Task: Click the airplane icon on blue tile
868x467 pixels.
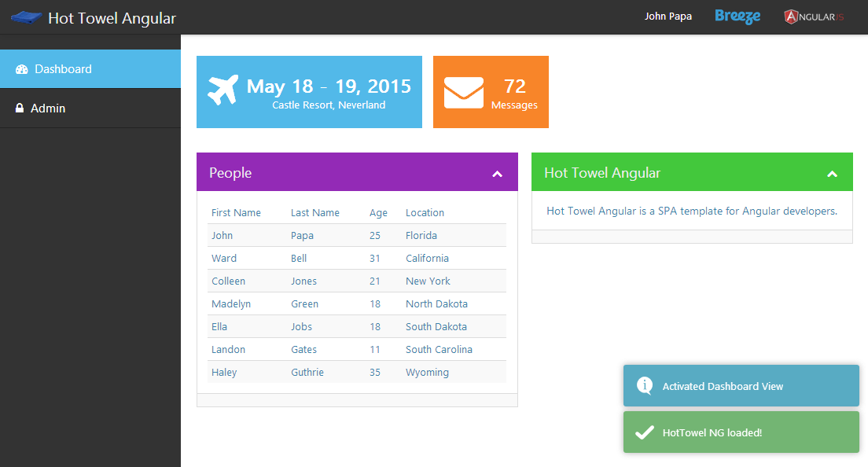Action: 223,90
